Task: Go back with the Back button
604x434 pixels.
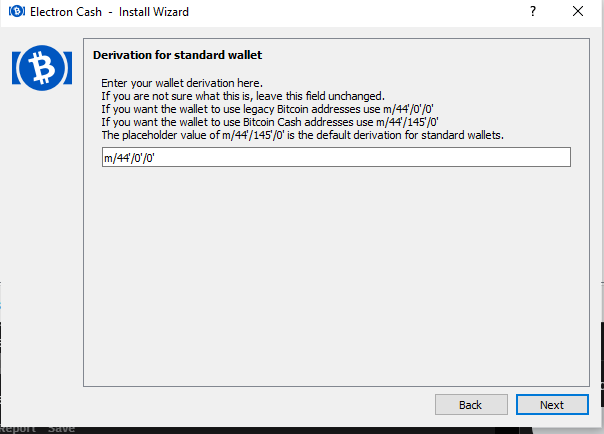Action: (471, 405)
